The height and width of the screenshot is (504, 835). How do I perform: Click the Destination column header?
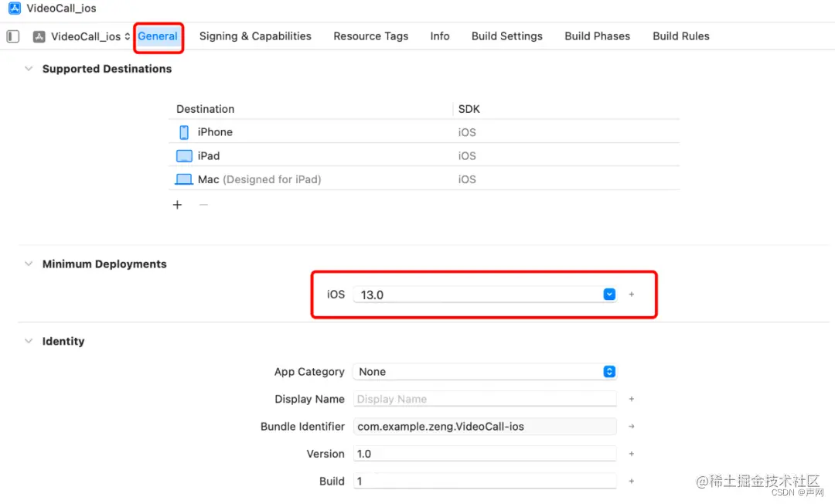pos(206,109)
